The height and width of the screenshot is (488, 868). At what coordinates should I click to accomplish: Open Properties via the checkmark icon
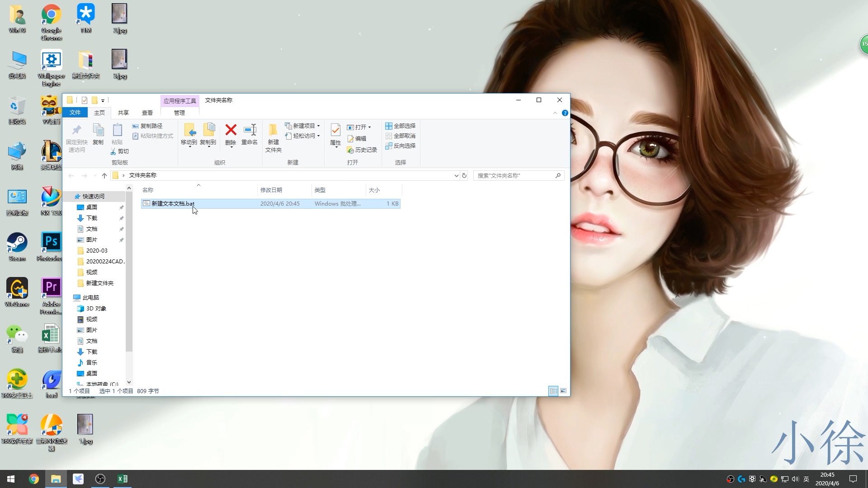(x=335, y=131)
